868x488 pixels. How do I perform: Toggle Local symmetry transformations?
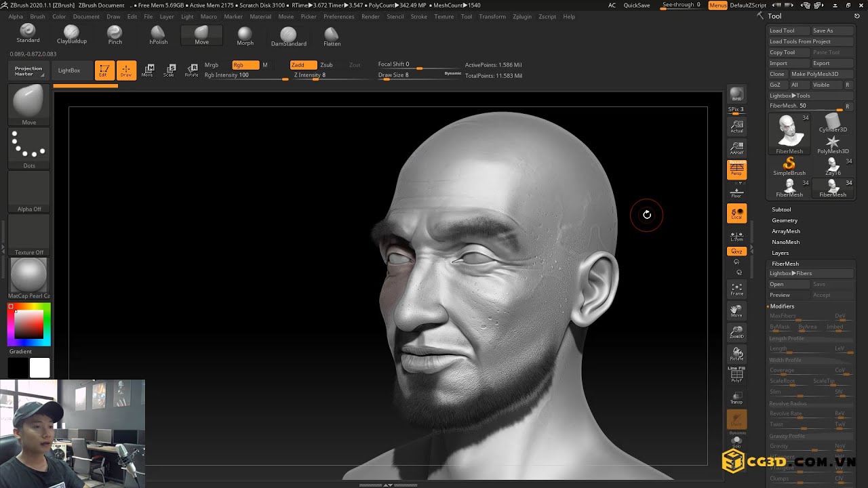[736, 213]
